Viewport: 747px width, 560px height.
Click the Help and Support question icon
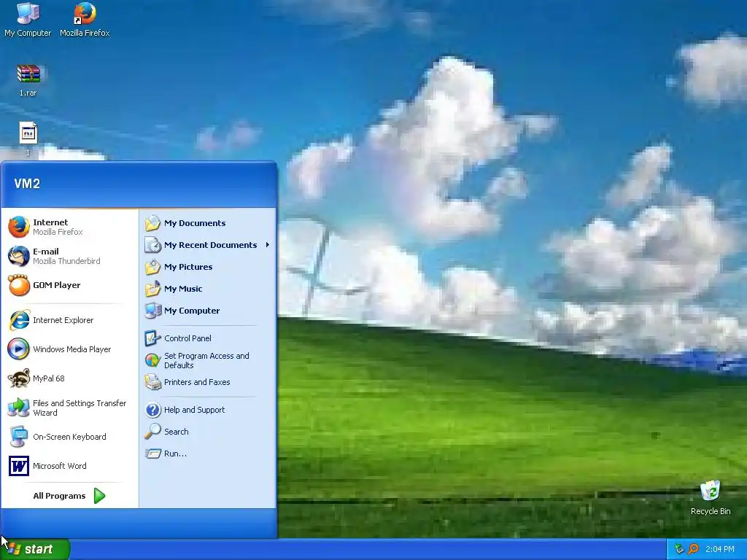(x=153, y=410)
